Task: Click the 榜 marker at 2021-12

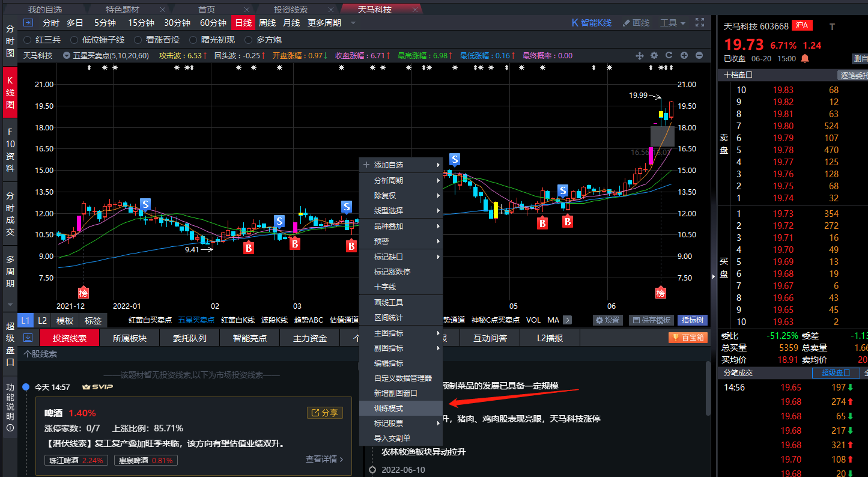Action: click(83, 293)
